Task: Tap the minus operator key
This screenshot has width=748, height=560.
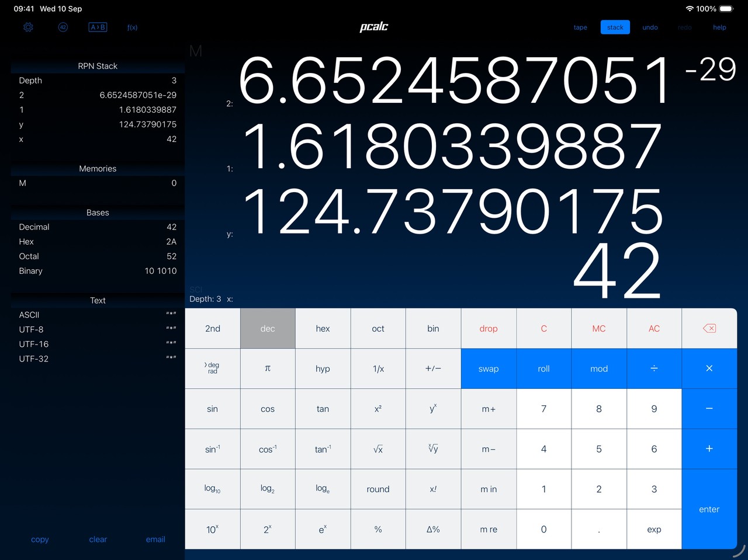Action: click(709, 409)
